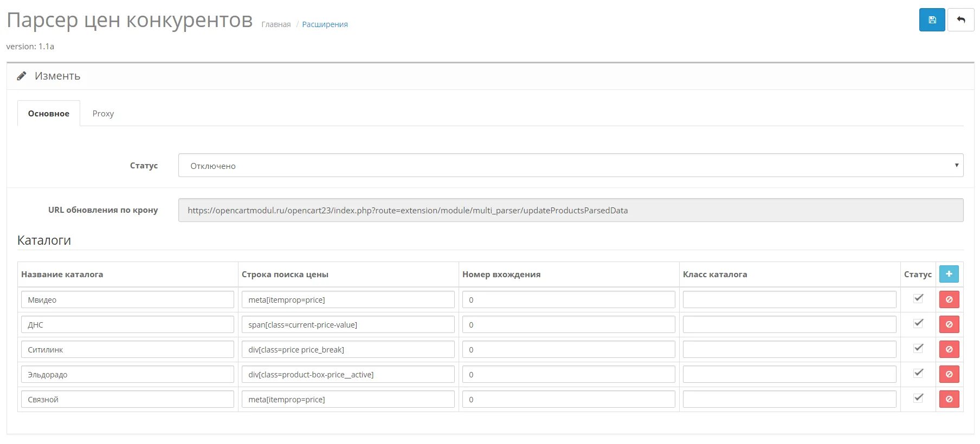The width and height of the screenshot is (980, 444).
Task: Click the Строка поиска цены column header
Action: (x=285, y=275)
